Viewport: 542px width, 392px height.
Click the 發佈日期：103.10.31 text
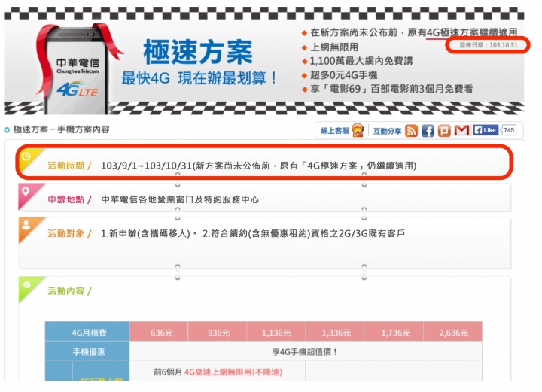[489, 45]
